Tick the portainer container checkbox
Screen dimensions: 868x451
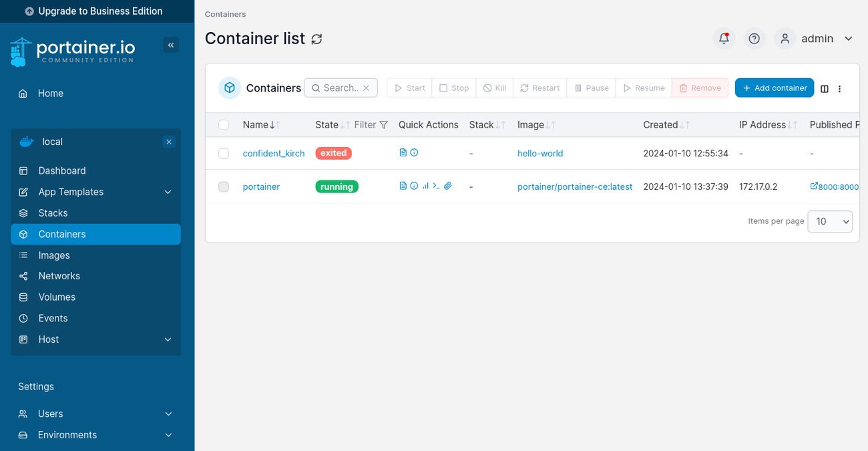pyautogui.click(x=224, y=186)
